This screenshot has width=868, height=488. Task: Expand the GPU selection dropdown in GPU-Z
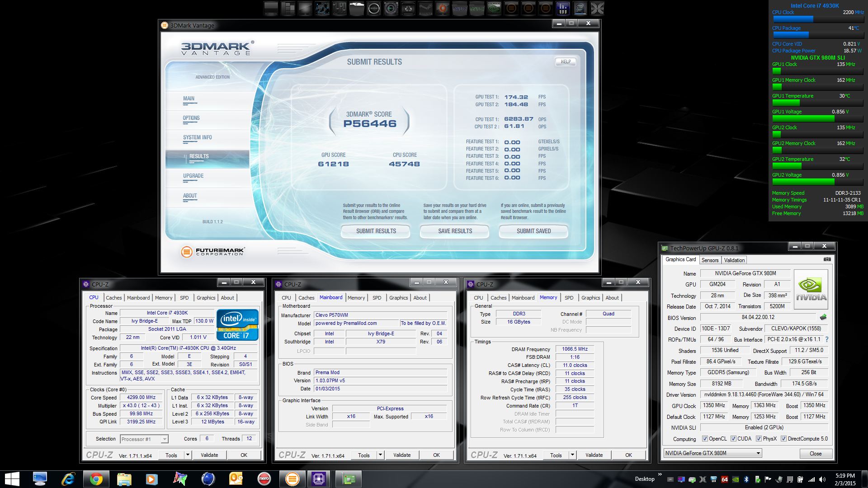click(x=758, y=453)
